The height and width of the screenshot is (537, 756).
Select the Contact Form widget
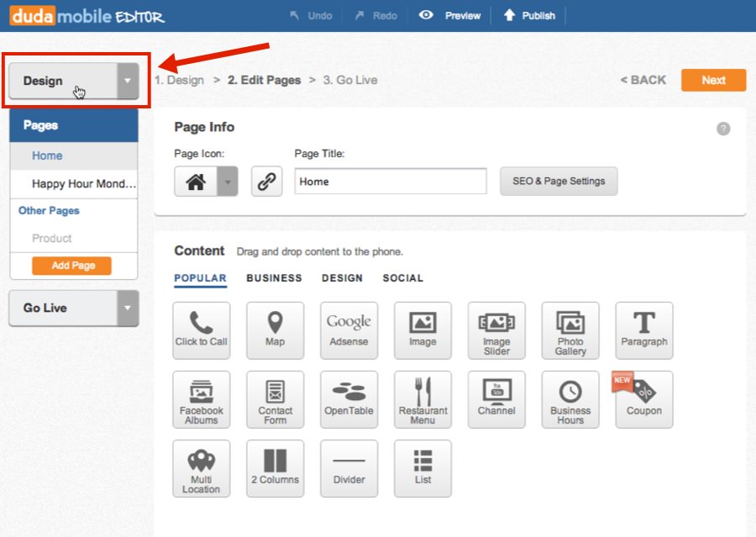(x=276, y=399)
